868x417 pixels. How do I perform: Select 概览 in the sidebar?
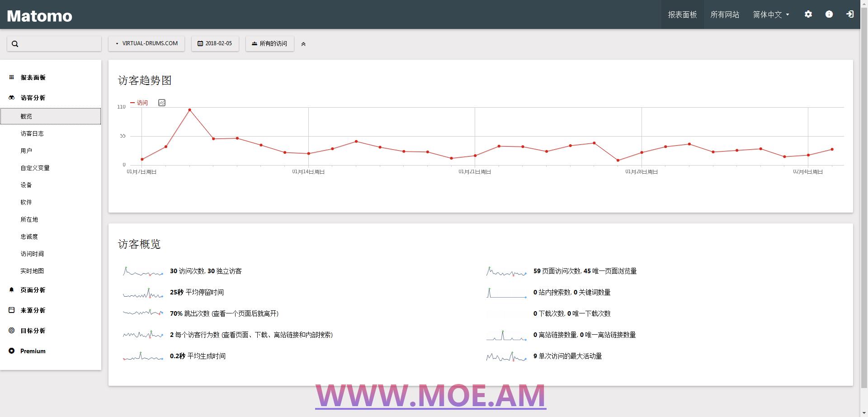[51, 116]
